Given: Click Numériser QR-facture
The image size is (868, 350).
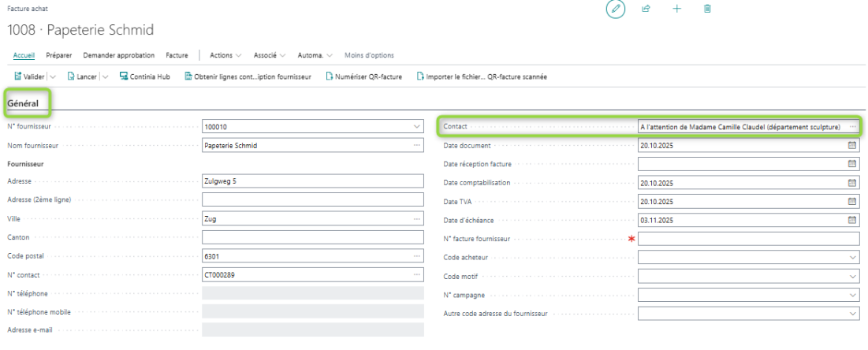Looking at the screenshot, I should [363, 76].
